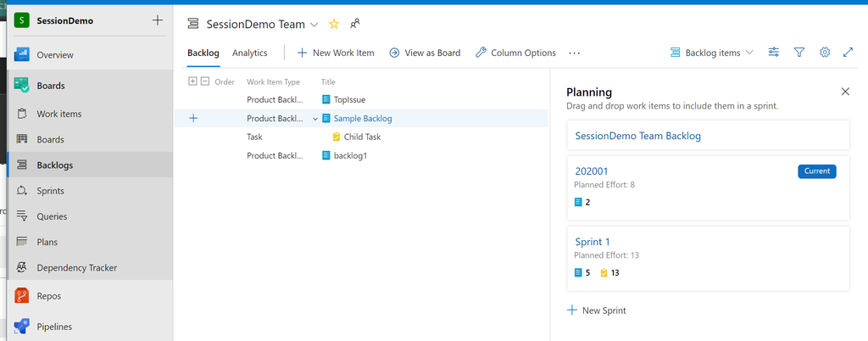Open the backlog1 item
868x341 pixels.
350,155
